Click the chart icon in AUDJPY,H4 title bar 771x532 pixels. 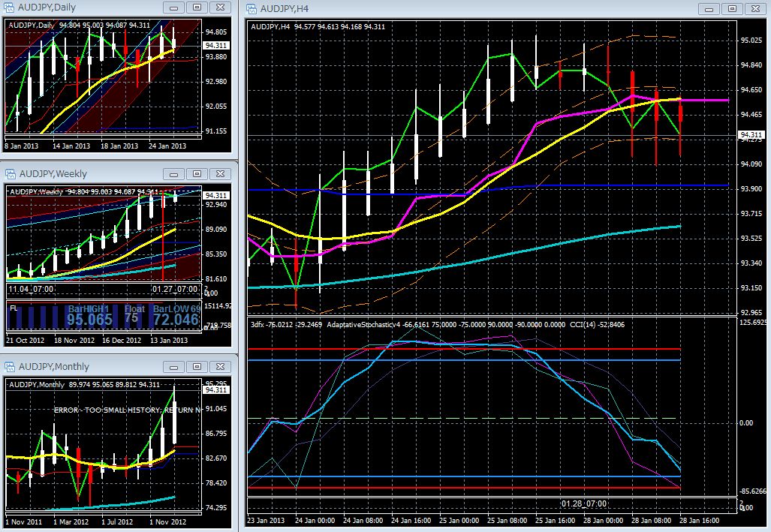[251, 8]
